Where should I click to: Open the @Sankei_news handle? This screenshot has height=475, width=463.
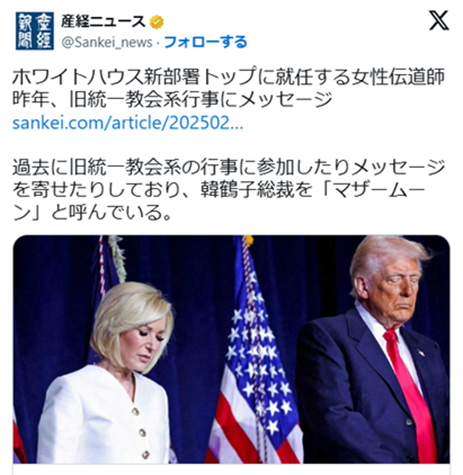point(107,42)
